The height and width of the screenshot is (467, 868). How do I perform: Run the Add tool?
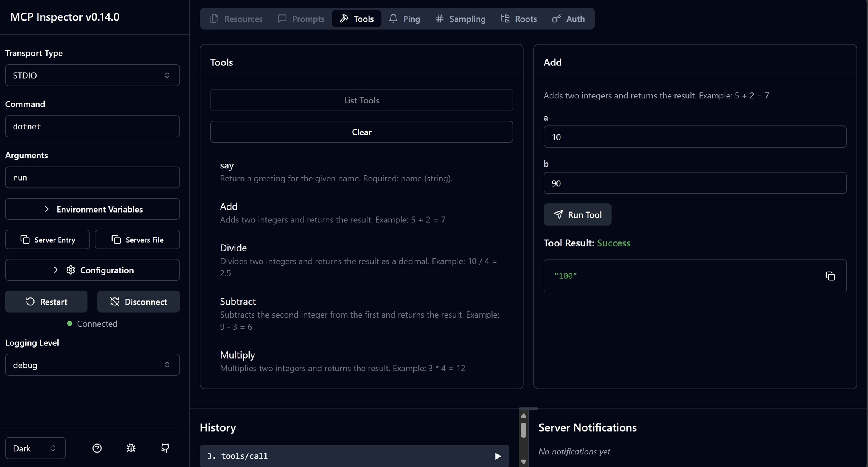click(577, 214)
